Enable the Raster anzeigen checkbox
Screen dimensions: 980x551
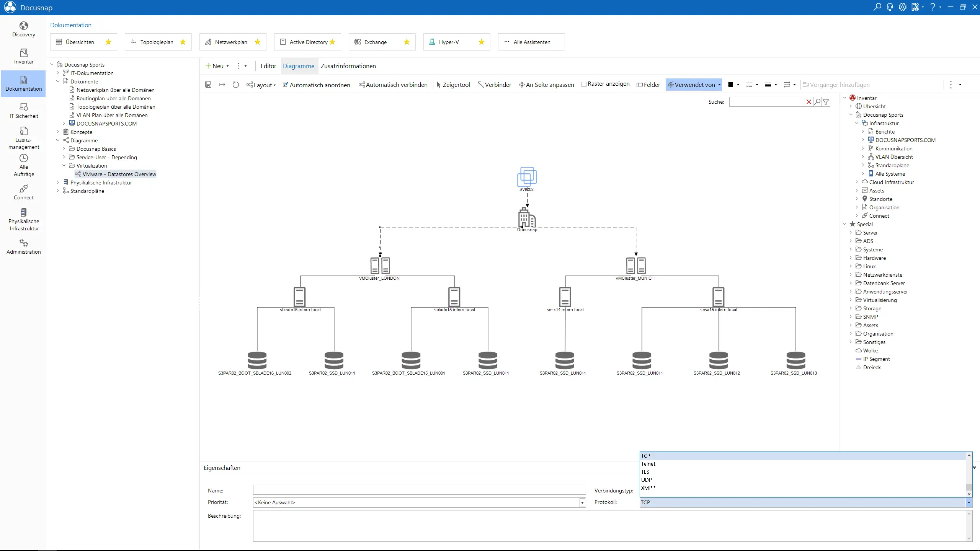click(584, 84)
